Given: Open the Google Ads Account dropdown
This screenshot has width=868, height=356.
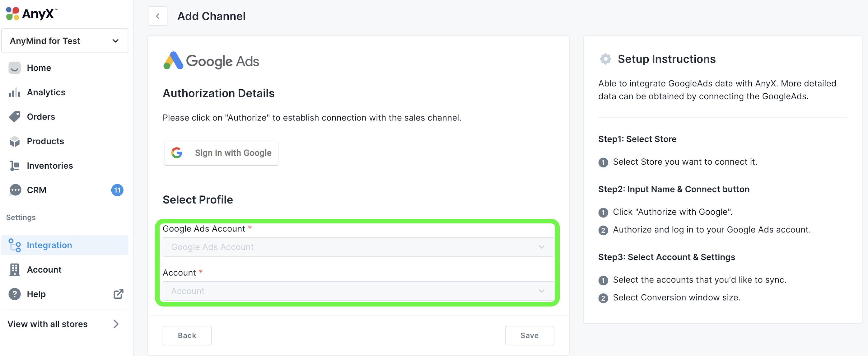Looking at the screenshot, I should tap(358, 247).
